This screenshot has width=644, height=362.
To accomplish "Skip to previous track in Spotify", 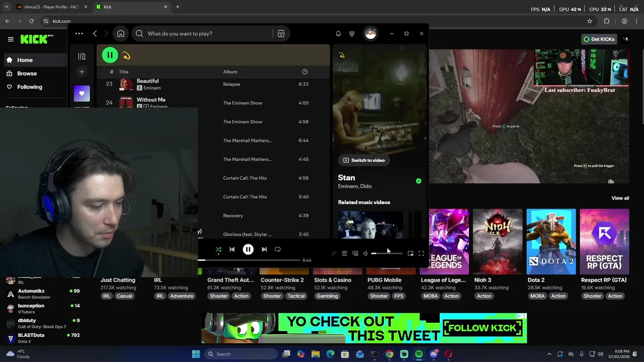I will point(232,249).
